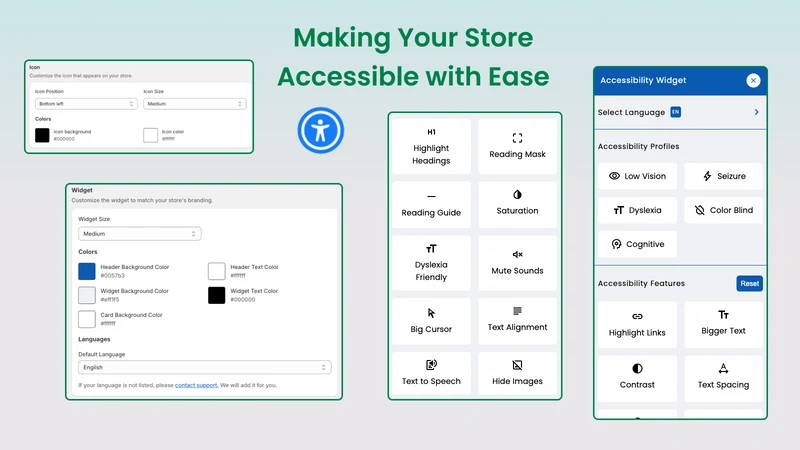The image size is (800, 450).
Task: Activate Mute Sounds feature
Action: (x=517, y=263)
